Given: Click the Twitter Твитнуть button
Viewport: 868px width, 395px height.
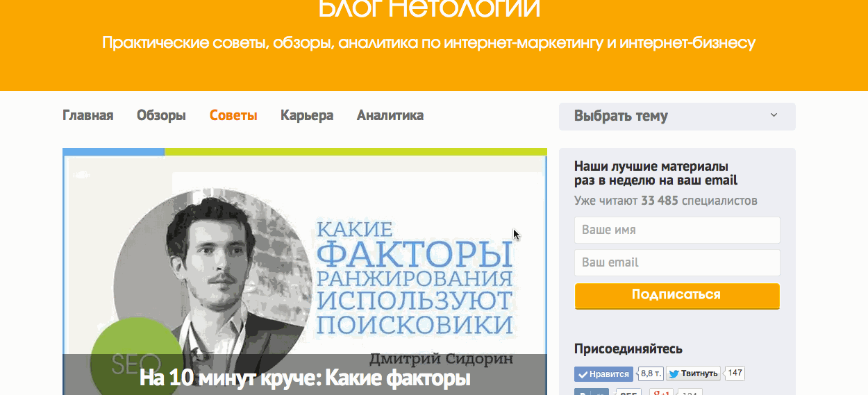Looking at the screenshot, I should click(x=694, y=374).
